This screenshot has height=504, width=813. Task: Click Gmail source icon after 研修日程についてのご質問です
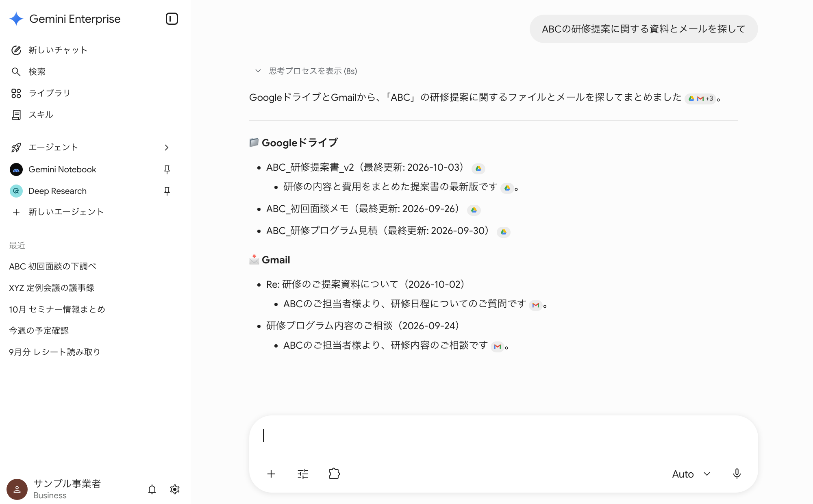pos(536,305)
